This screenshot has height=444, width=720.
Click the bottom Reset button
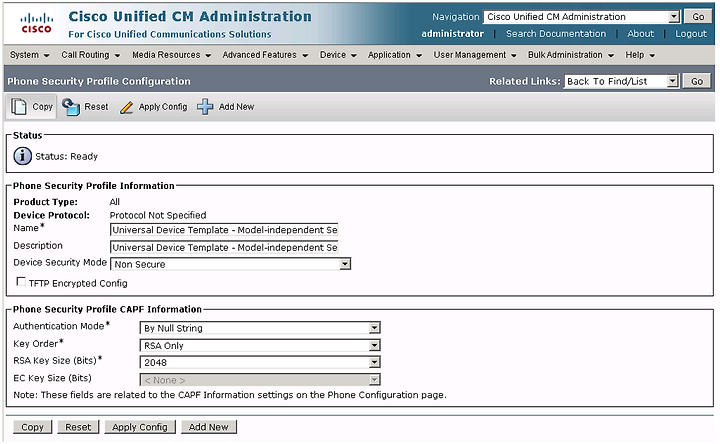coord(78,427)
